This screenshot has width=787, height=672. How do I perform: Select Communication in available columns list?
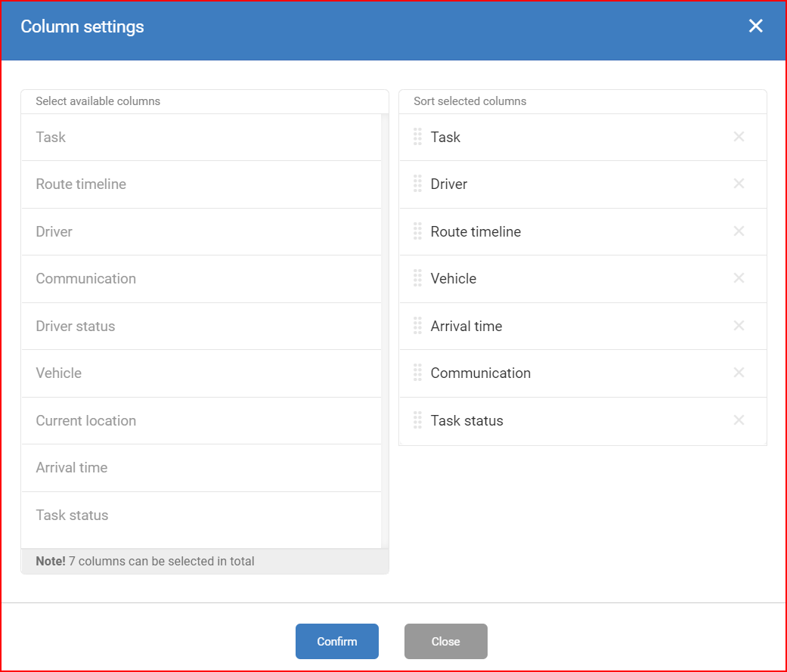[201, 278]
